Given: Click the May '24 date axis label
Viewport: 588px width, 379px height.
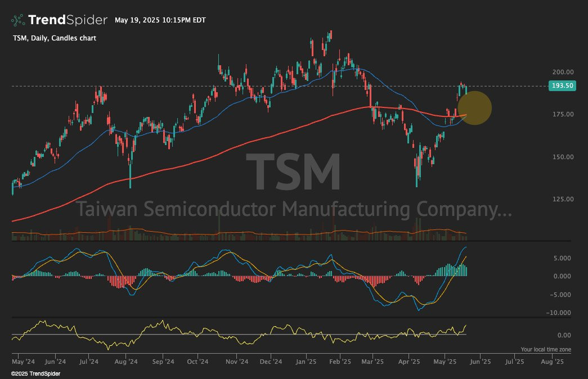Looking at the screenshot, I should tap(23, 362).
